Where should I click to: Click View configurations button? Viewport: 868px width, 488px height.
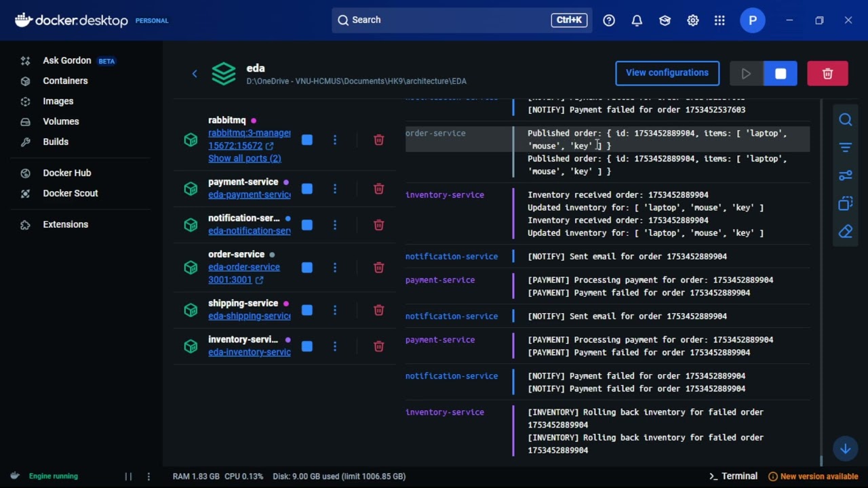[667, 73]
